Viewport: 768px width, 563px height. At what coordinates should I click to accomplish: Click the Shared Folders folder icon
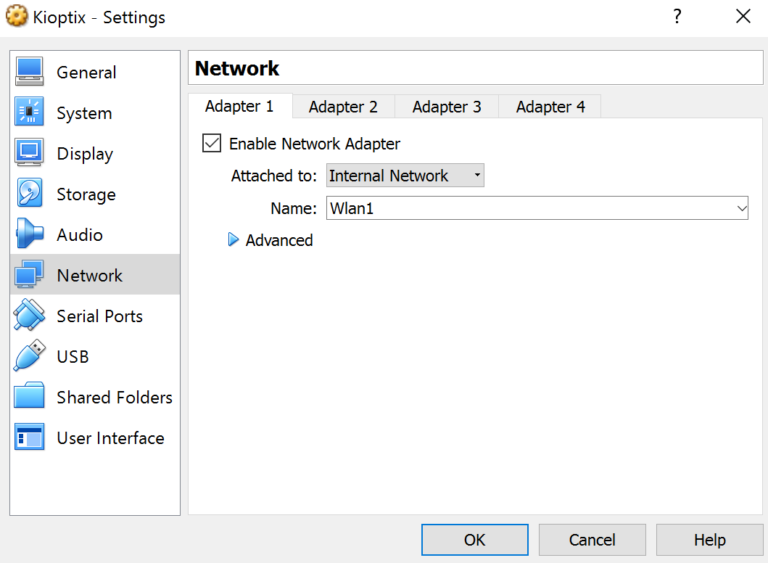29,396
